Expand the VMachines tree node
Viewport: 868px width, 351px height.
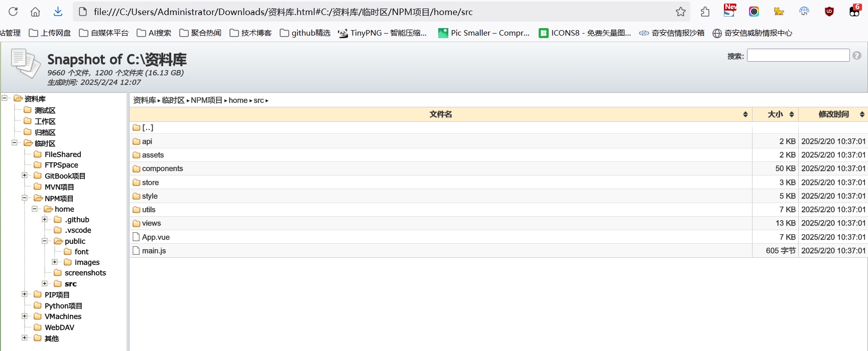point(25,316)
